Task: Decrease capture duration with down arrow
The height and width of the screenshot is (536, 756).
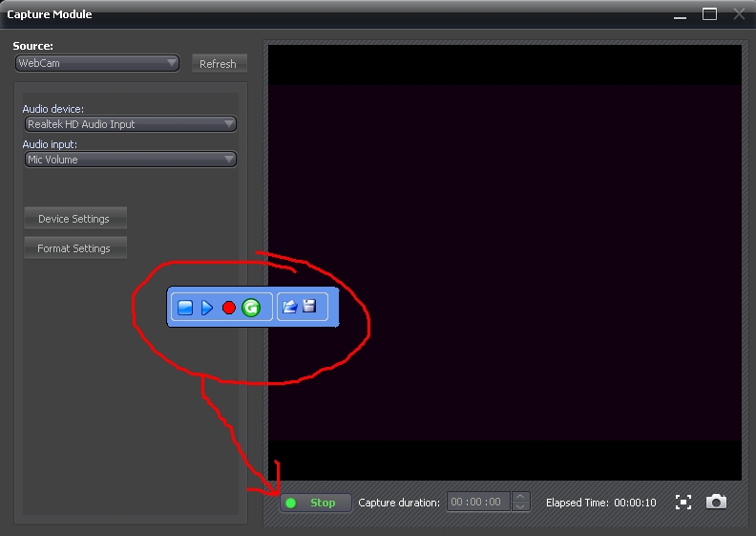Action: [x=520, y=506]
